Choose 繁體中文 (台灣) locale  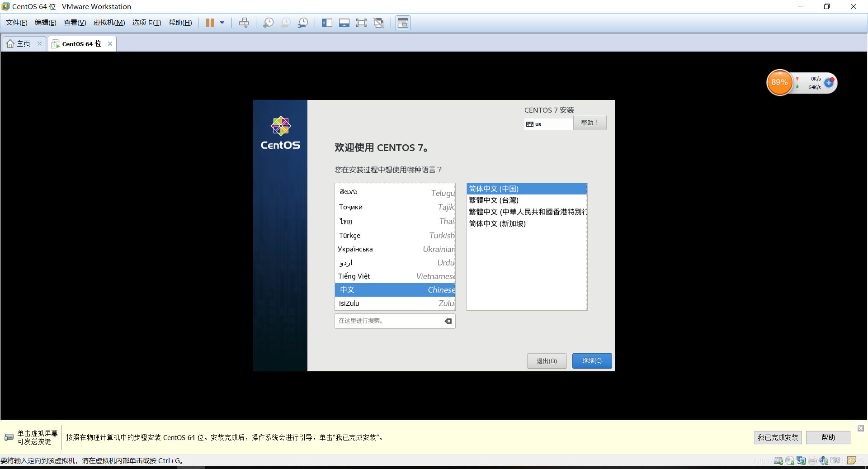point(527,200)
